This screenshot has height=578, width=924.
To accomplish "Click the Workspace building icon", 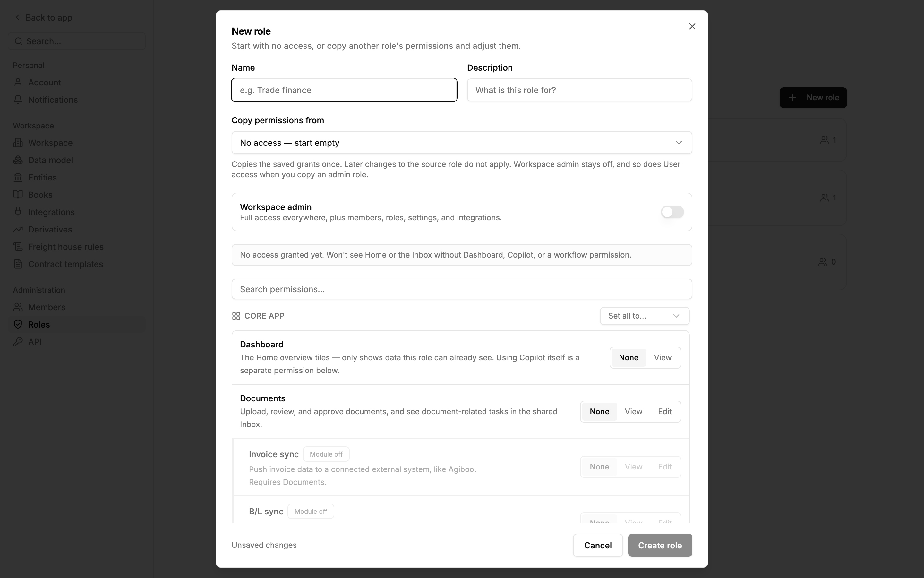I will click(18, 143).
